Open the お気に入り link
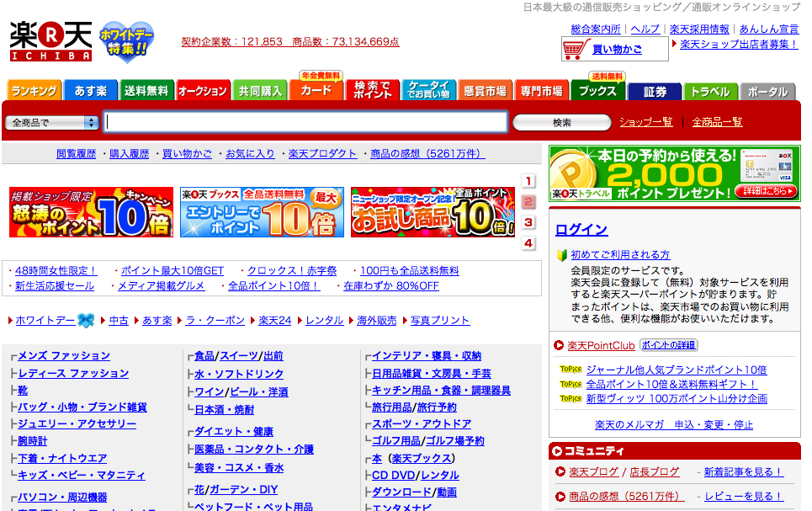 [x=250, y=154]
